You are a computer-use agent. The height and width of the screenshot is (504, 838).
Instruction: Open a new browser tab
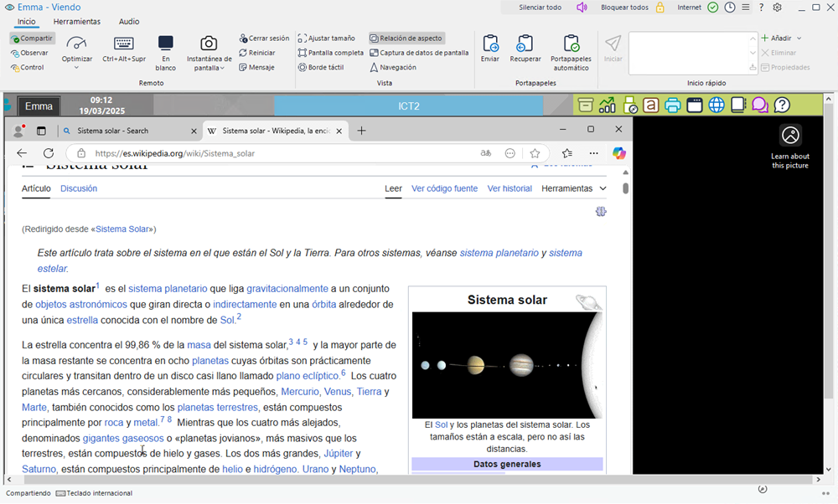pos(361,131)
